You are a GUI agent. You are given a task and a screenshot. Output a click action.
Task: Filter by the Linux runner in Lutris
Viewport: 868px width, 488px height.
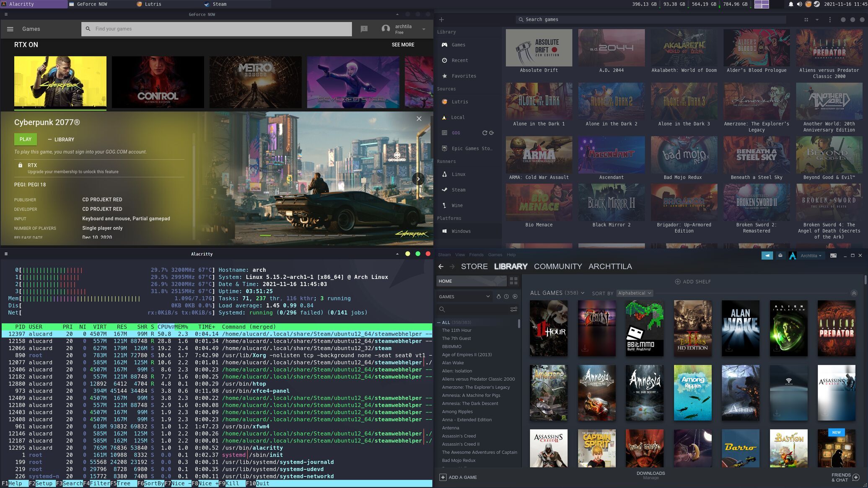tap(468, 174)
